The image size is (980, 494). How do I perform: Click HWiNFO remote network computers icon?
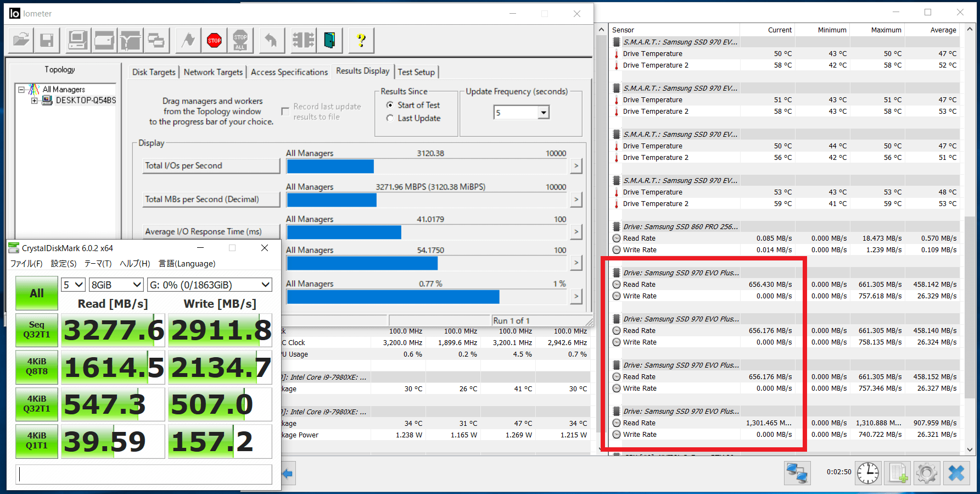pyautogui.click(x=797, y=473)
